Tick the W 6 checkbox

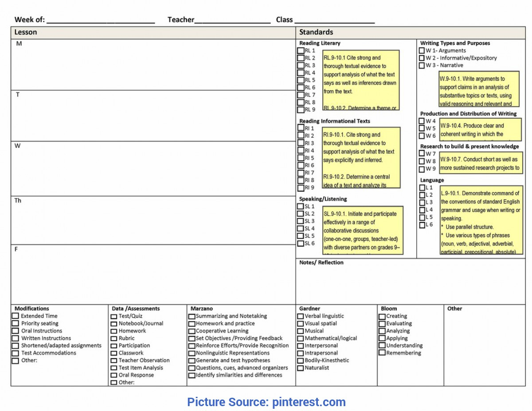click(422, 136)
